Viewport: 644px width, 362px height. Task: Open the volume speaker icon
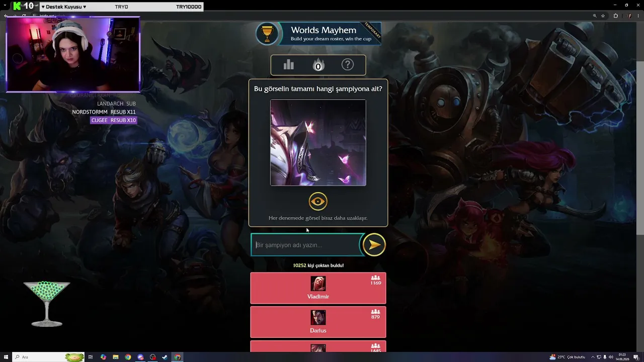tap(611, 357)
